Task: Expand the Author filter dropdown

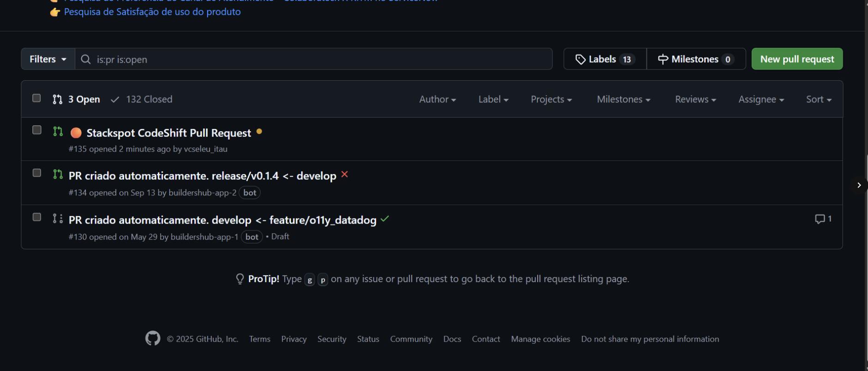Action: click(x=437, y=99)
